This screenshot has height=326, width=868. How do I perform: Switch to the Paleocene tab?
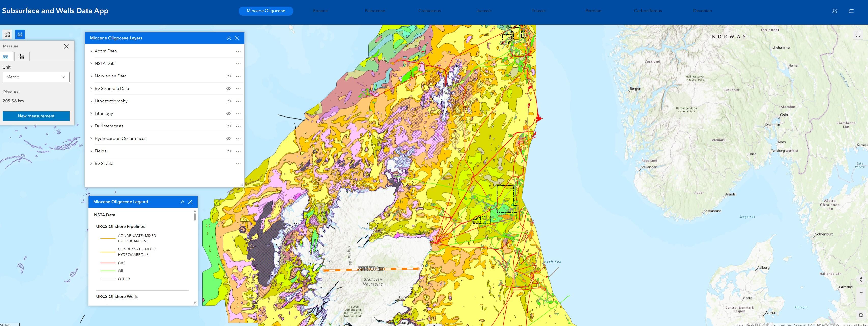(x=375, y=11)
